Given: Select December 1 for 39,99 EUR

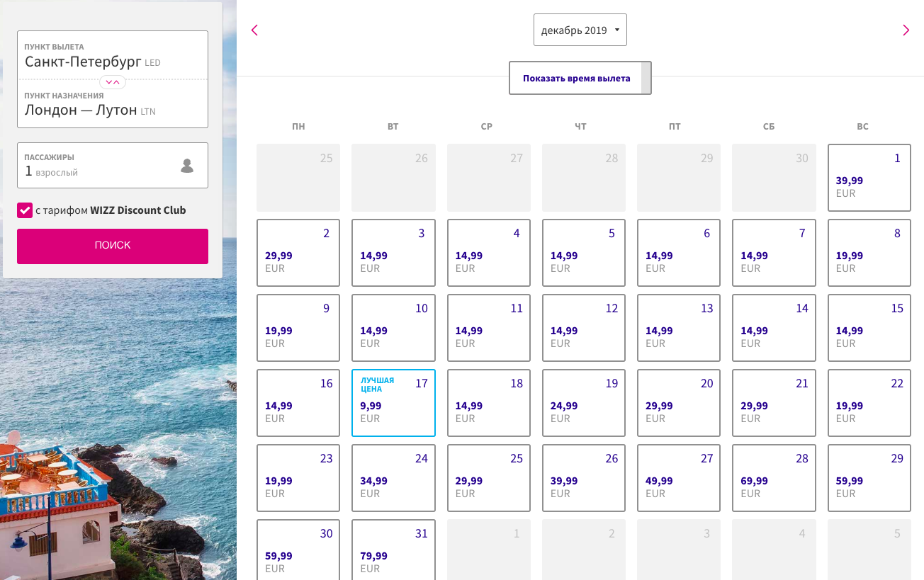Looking at the screenshot, I should coord(869,178).
